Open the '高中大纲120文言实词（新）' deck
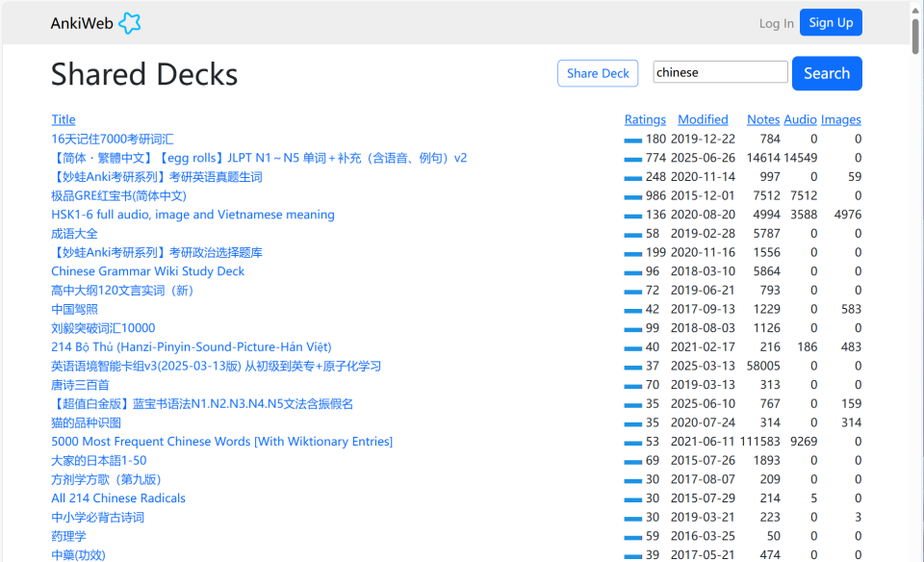924x562 pixels. point(122,290)
